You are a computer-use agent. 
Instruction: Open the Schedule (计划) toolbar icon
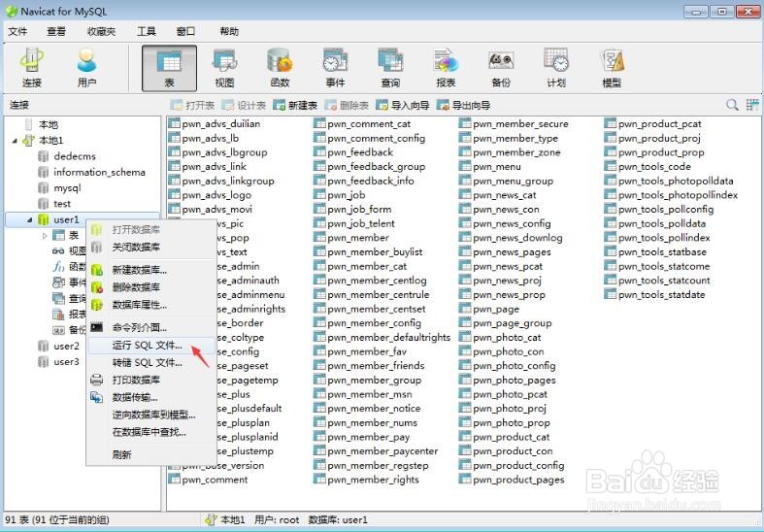(x=556, y=68)
